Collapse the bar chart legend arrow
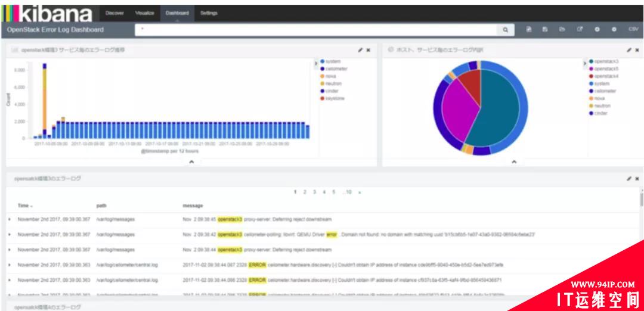644x311 pixels. point(316,64)
